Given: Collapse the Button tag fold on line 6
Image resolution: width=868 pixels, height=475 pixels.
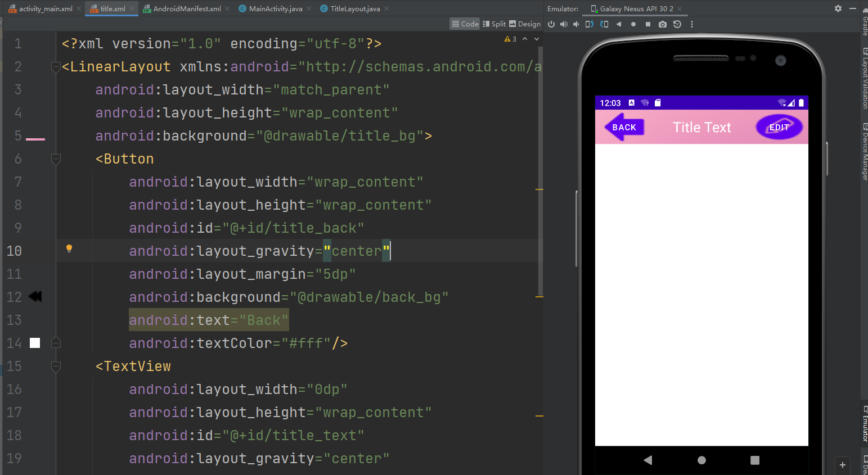Looking at the screenshot, I should [56, 160].
